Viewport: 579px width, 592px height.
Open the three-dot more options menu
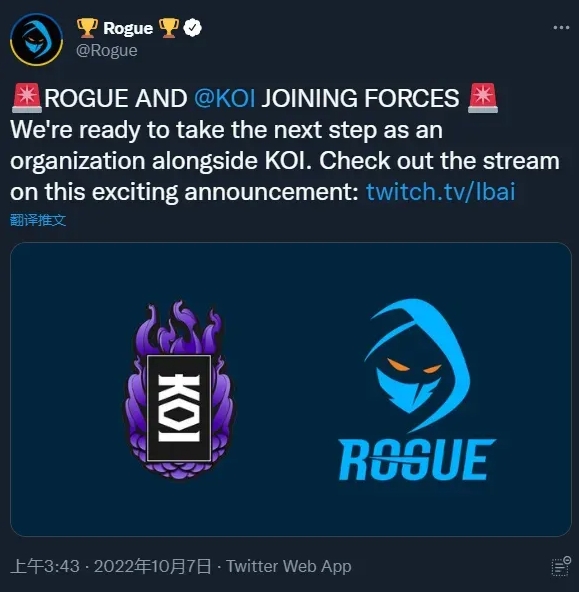pos(561,28)
